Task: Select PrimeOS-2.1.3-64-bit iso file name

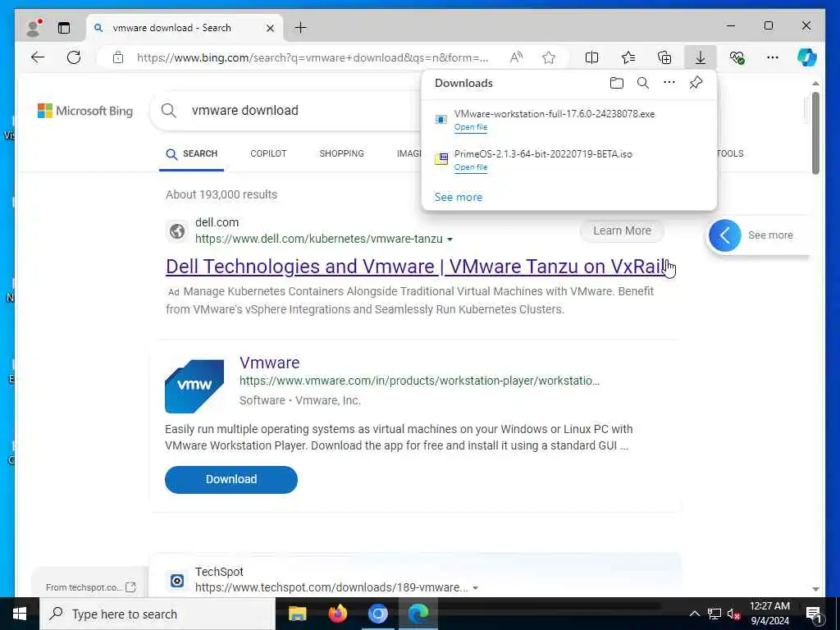Action: click(x=543, y=153)
